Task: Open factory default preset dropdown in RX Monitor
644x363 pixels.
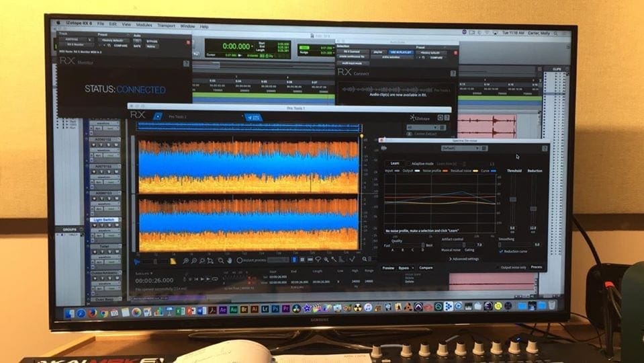Action: pyautogui.click(x=113, y=40)
